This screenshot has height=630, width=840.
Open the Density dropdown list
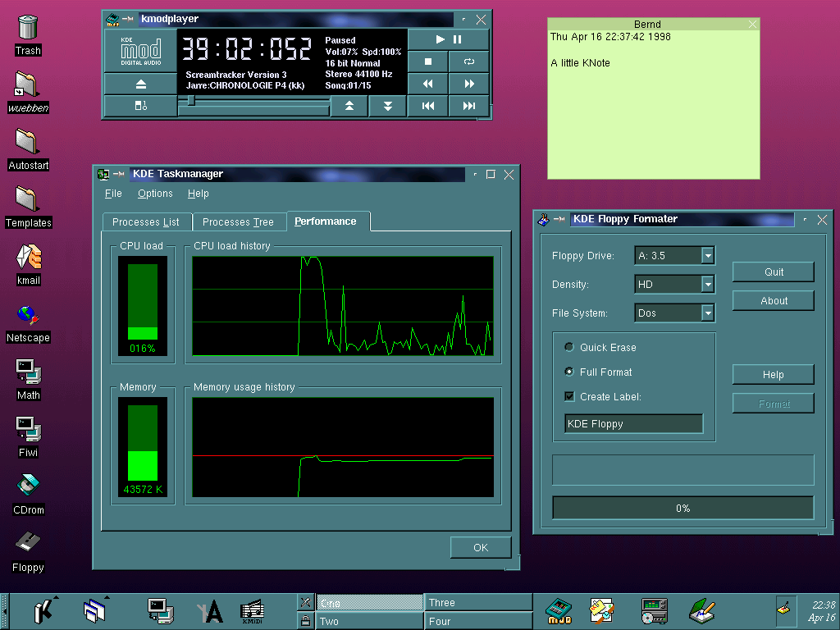pyautogui.click(x=707, y=285)
